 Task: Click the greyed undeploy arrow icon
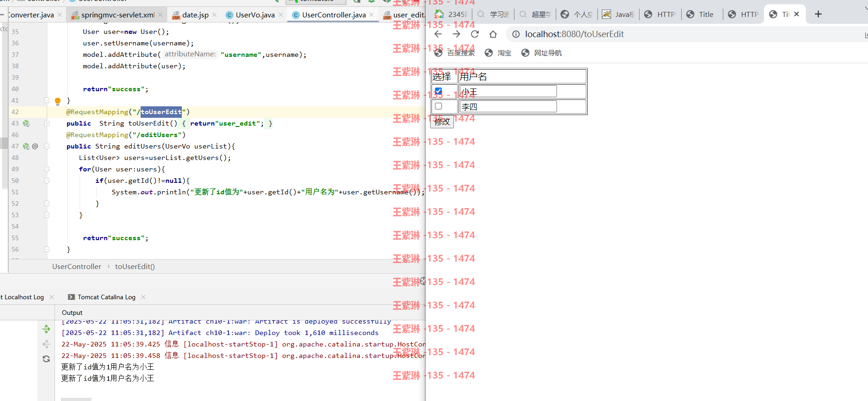pos(46,344)
